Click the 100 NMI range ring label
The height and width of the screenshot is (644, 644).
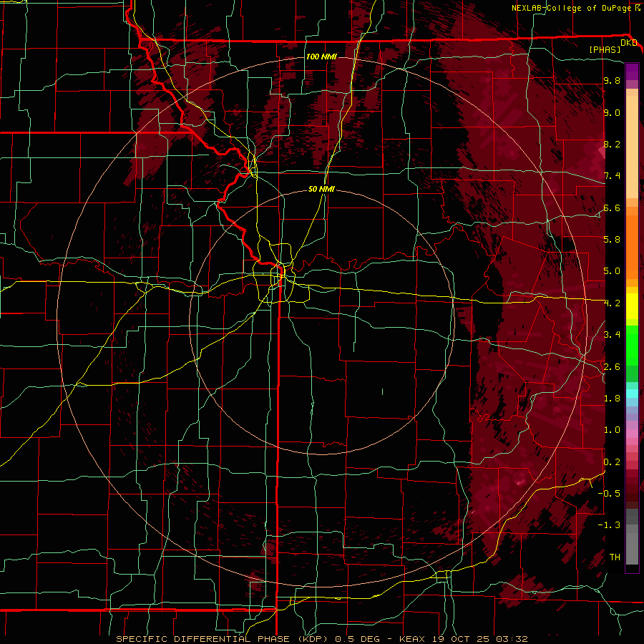click(x=321, y=57)
